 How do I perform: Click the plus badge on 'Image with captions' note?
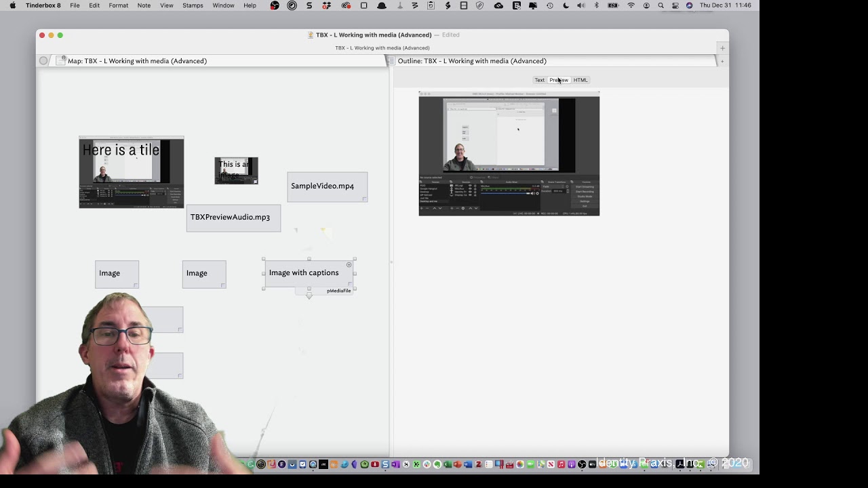point(349,265)
